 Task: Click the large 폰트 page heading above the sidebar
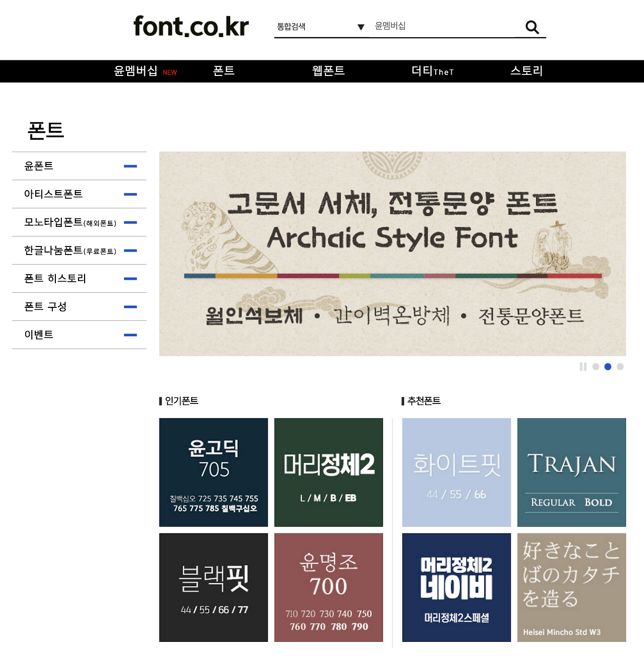46,130
